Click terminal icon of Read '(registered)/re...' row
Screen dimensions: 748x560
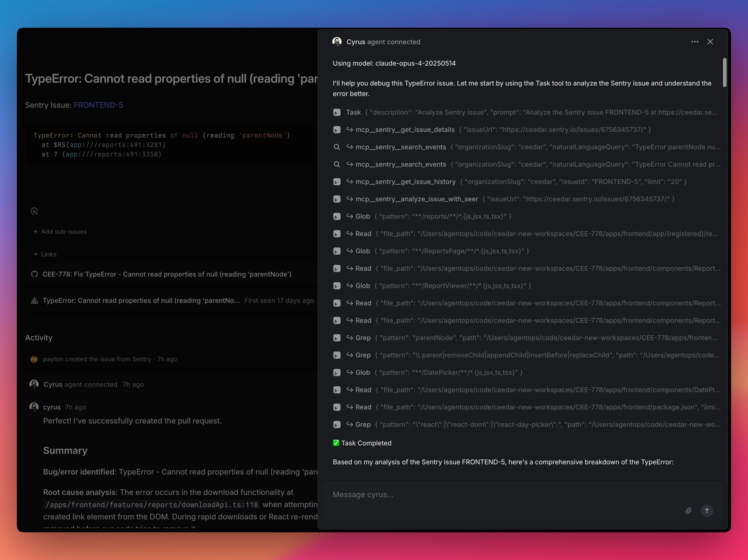(337, 234)
